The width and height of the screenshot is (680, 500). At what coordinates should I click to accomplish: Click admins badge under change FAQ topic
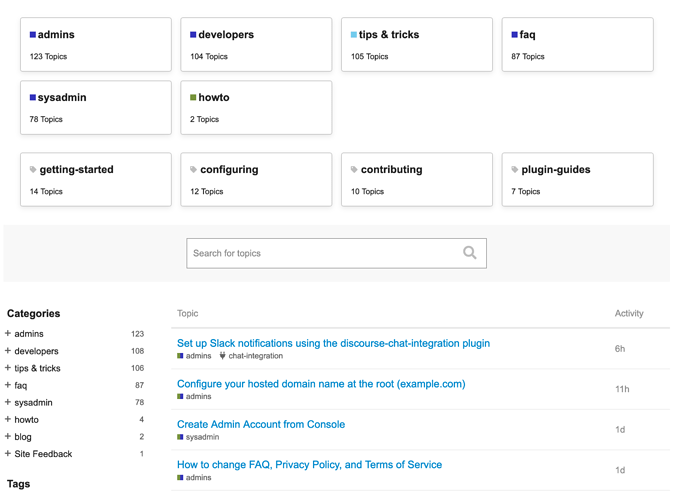coord(194,477)
